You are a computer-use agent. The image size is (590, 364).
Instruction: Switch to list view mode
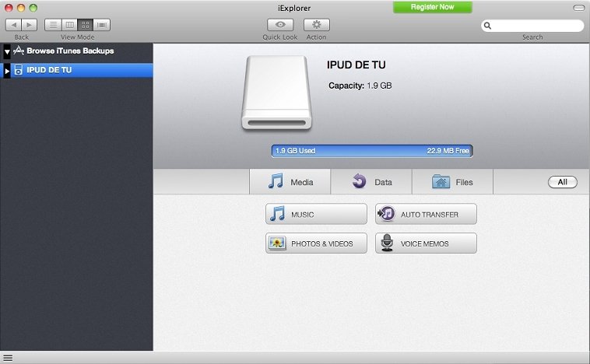(x=53, y=25)
